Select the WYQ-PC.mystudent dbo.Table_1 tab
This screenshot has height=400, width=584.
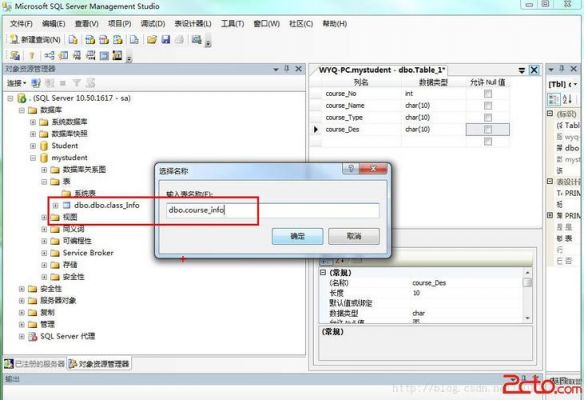(382, 70)
